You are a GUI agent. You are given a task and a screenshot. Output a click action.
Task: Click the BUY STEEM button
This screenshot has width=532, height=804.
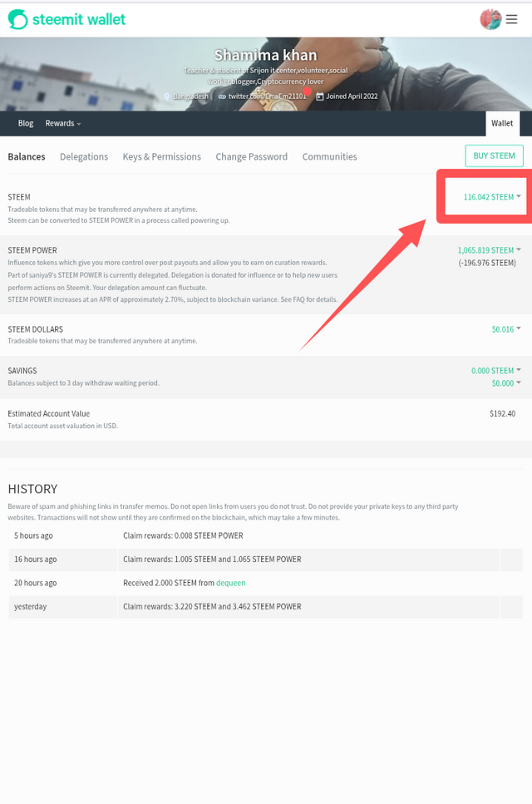[494, 155]
